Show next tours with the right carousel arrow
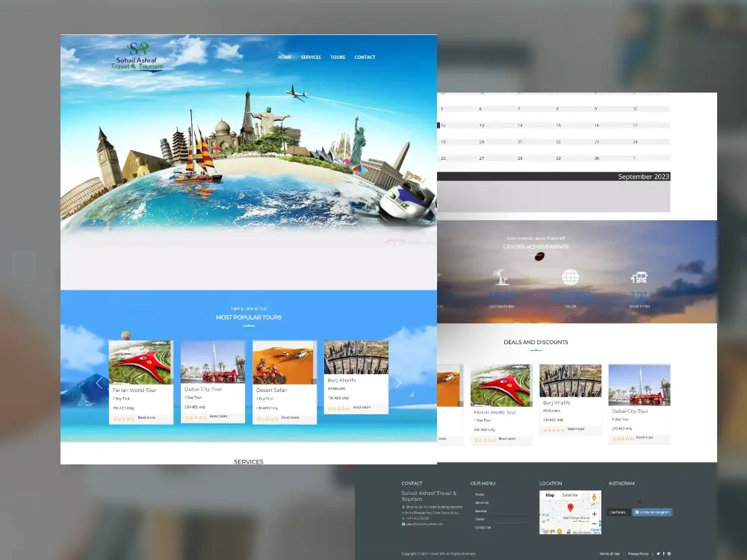 point(397,383)
